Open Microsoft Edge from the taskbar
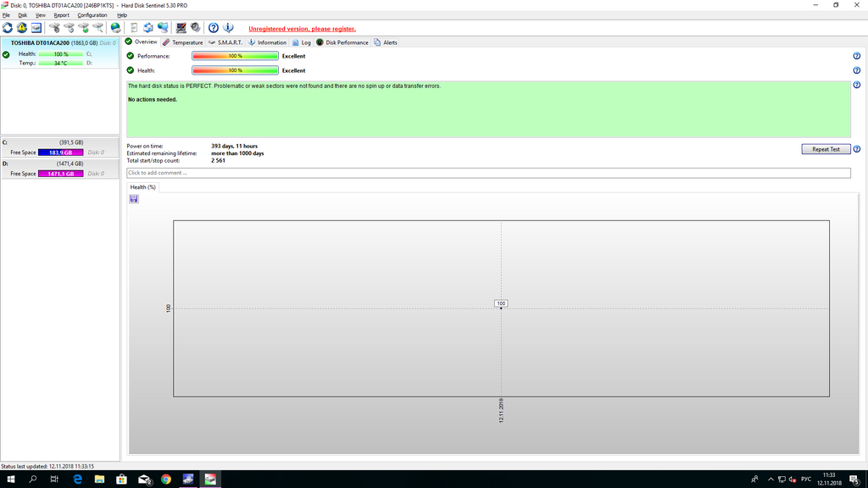Viewport: 868px width, 488px height. pyautogui.click(x=77, y=480)
